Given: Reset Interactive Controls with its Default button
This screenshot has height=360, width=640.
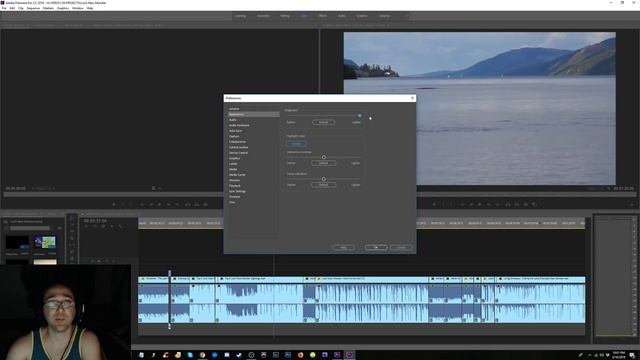Looking at the screenshot, I should (324, 163).
